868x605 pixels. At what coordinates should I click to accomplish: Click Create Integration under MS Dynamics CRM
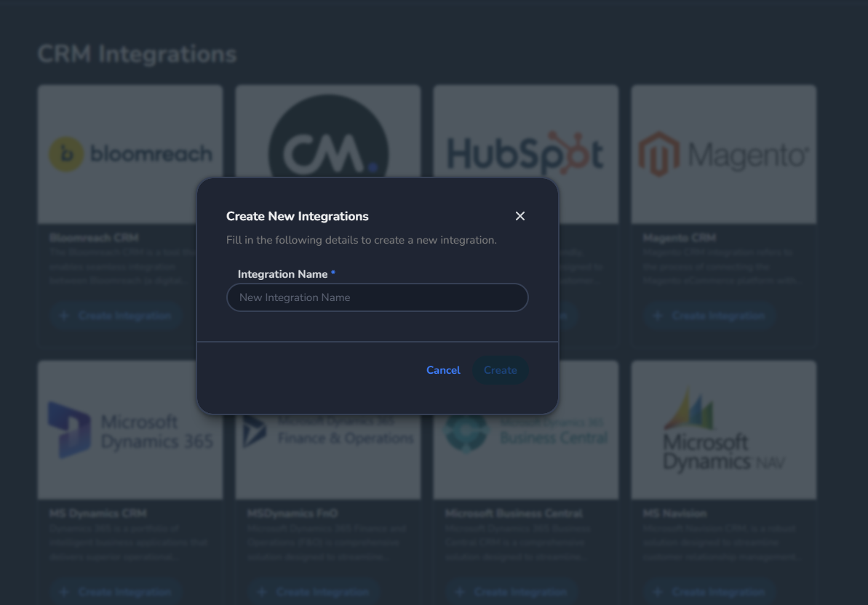point(116,592)
